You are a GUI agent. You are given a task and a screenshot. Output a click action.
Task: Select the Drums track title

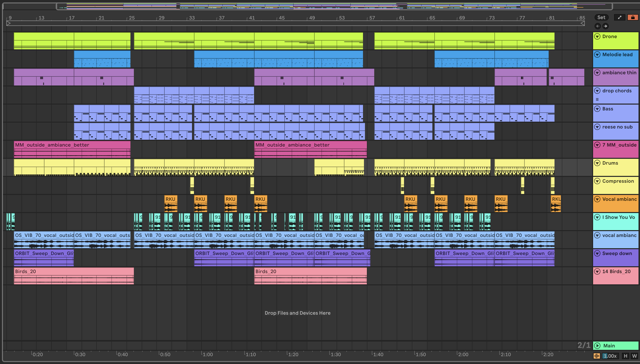610,163
